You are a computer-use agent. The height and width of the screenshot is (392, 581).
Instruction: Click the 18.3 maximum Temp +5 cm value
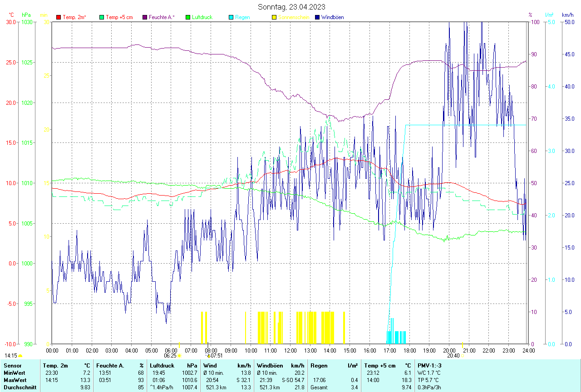click(x=406, y=380)
